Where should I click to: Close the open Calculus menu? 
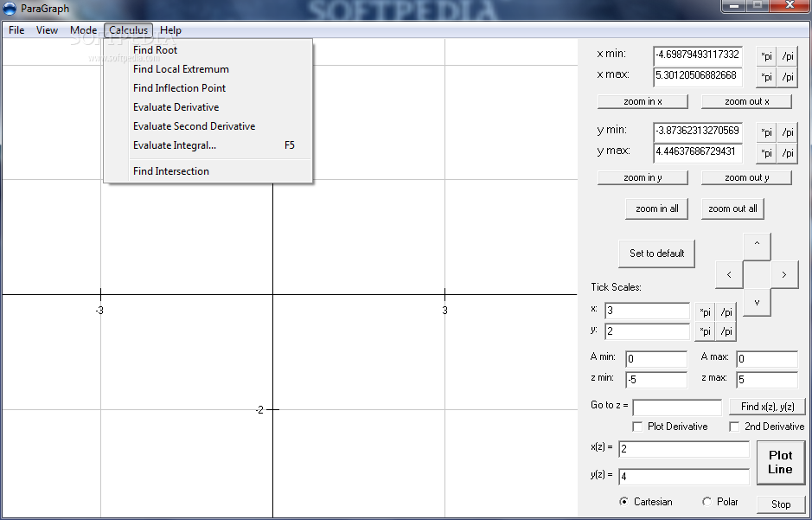pyautogui.click(x=129, y=30)
